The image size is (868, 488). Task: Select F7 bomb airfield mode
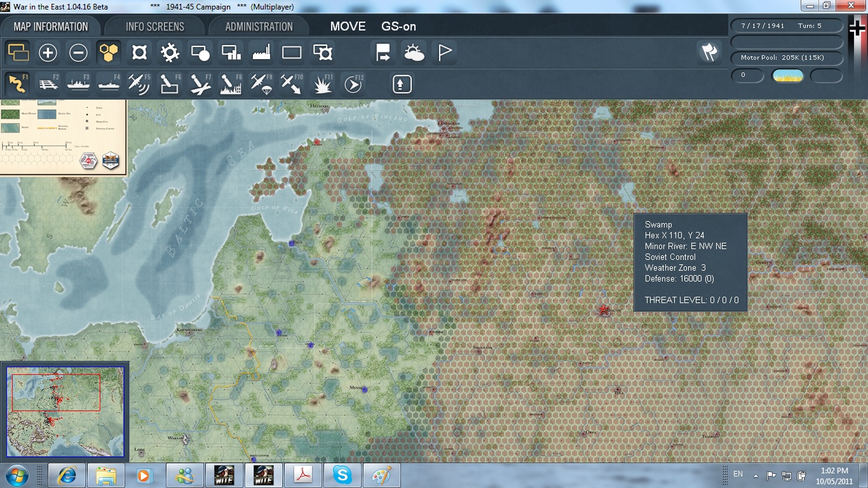[200, 84]
